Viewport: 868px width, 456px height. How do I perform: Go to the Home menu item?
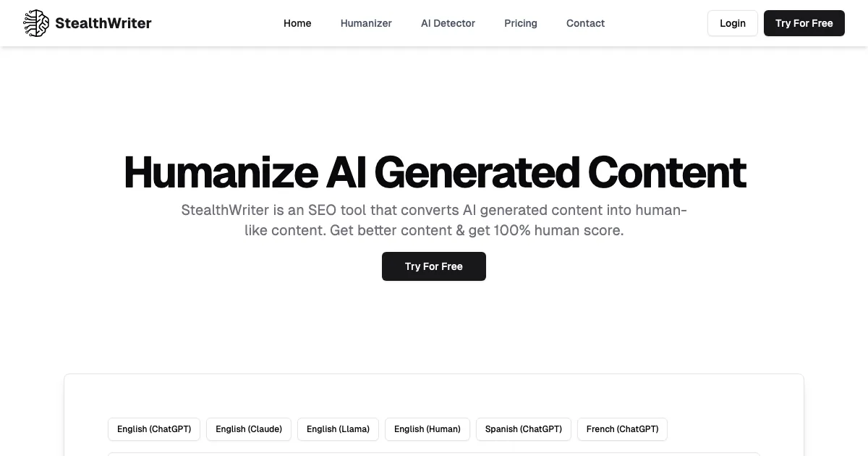(x=297, y=23)
